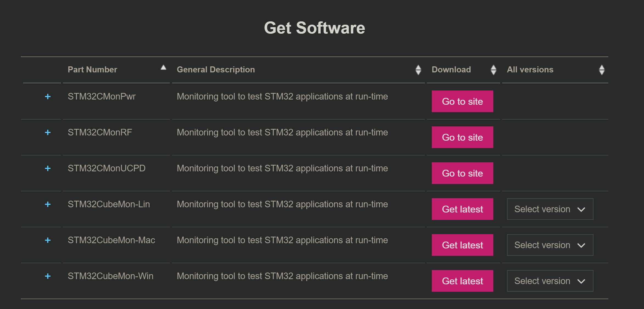Viewport: 644px width, 309px height.
Task: Expand the STM32CubeMon-Win row plus icon
Action: [x=48, y=276]
